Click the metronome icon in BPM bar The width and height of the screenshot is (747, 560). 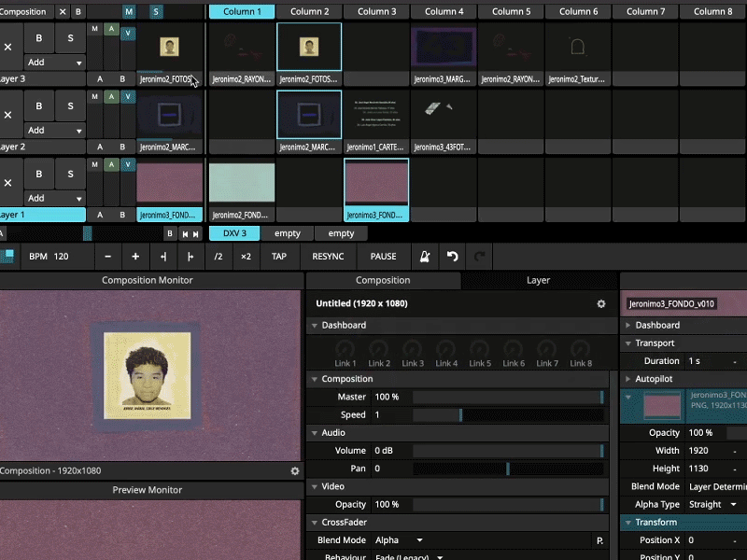[425, 257]
